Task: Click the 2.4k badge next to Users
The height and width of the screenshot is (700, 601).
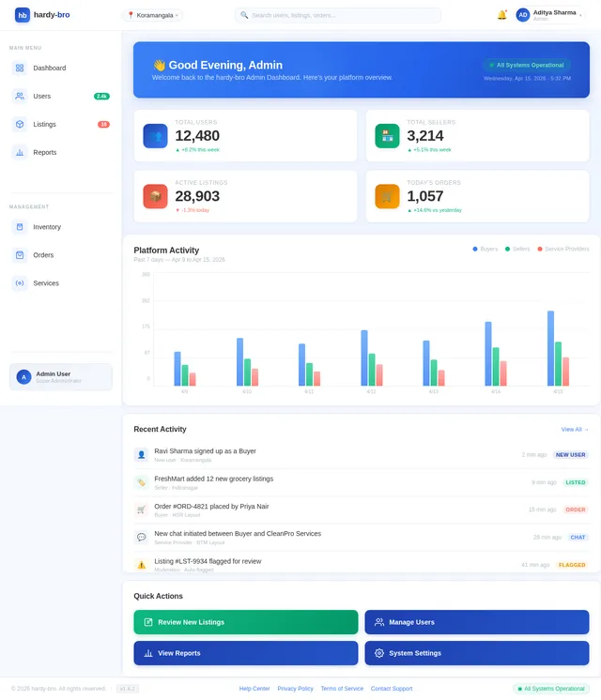Action: click(101, 96)
